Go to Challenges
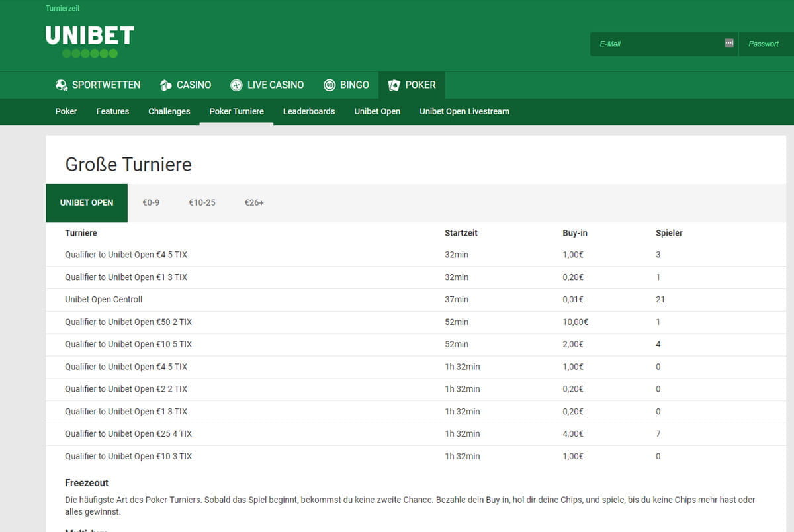This screenshot has height=532, width=794. (x=169, y=111)
